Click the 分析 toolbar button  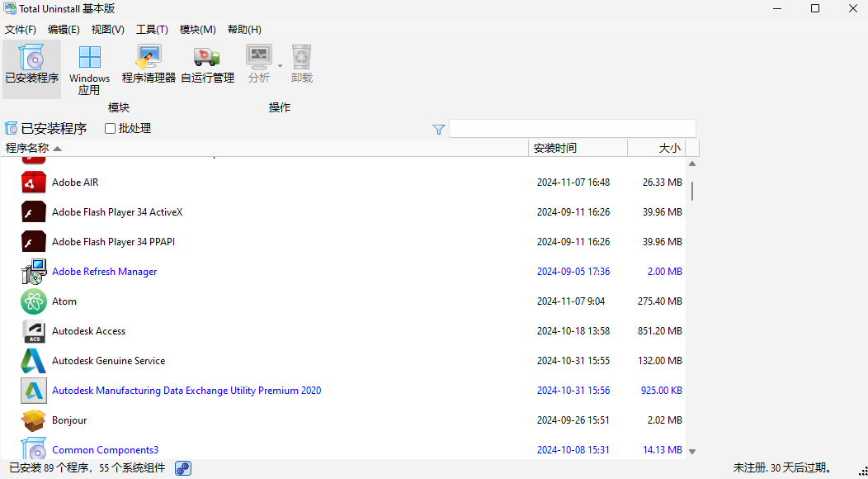coord(258,64)
